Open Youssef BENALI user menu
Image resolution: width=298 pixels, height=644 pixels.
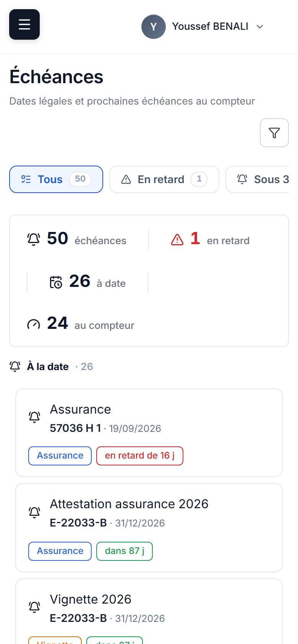(203, 27)
